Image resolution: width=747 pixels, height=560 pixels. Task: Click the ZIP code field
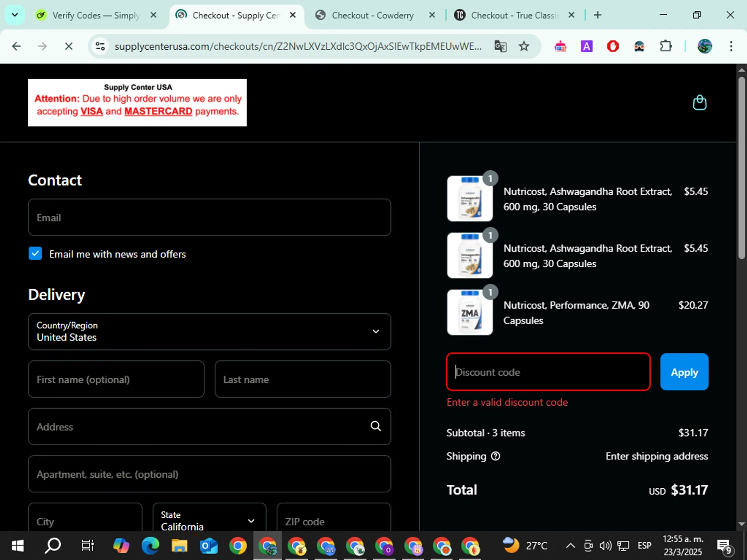(x=334, y=518)
